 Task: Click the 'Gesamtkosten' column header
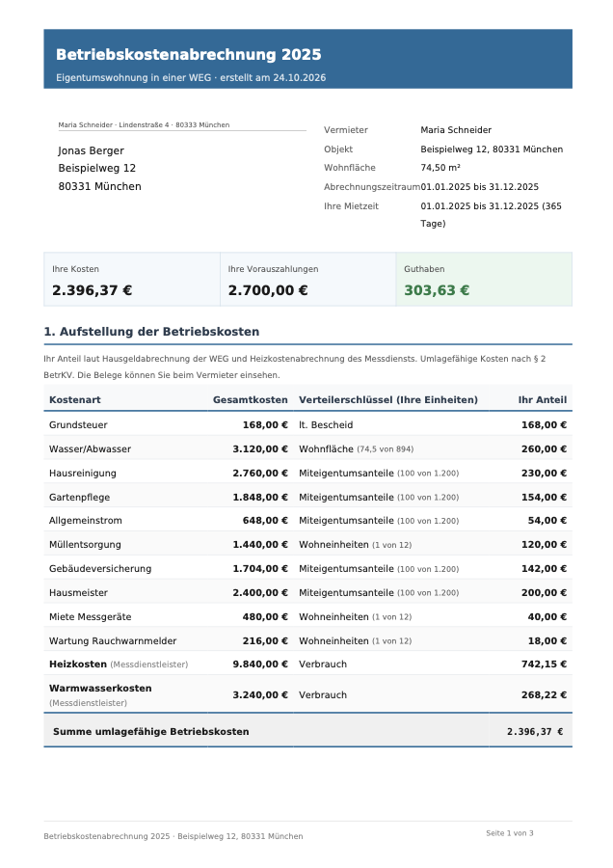[x=250, y=399]
